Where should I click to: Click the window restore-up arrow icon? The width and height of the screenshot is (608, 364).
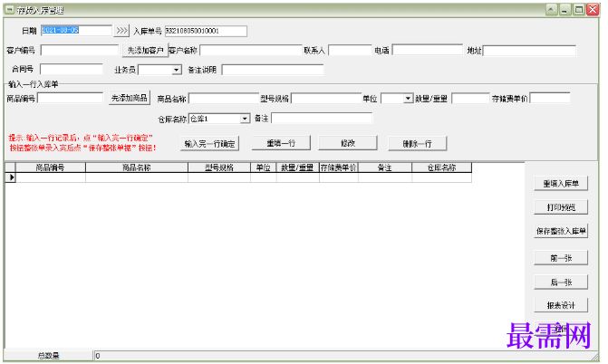[x=552, y=10]
